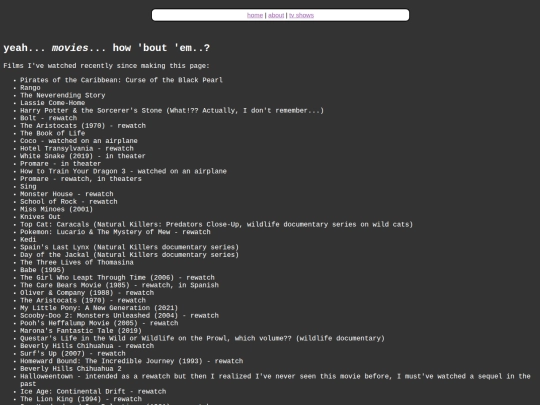Click the Kedi list entry
540x405 pixels.
click(28, 239)
